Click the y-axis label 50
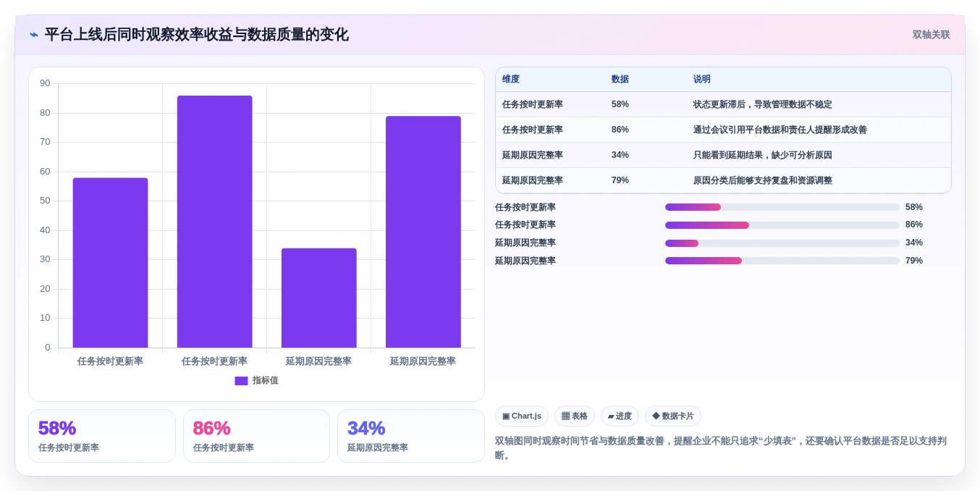Screen dimensions: 980x491 coord(45,201)
